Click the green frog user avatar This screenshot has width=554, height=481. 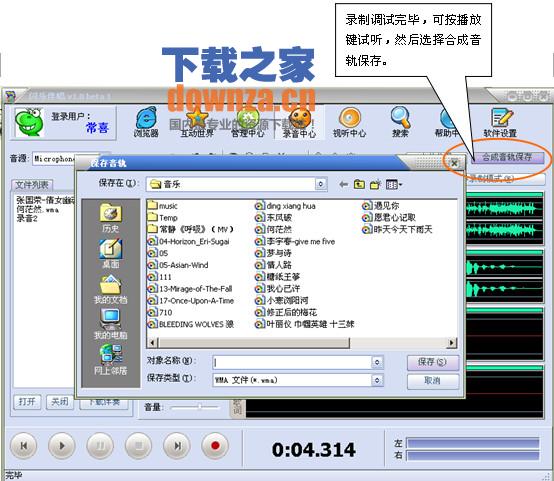[x=29, y=122]
